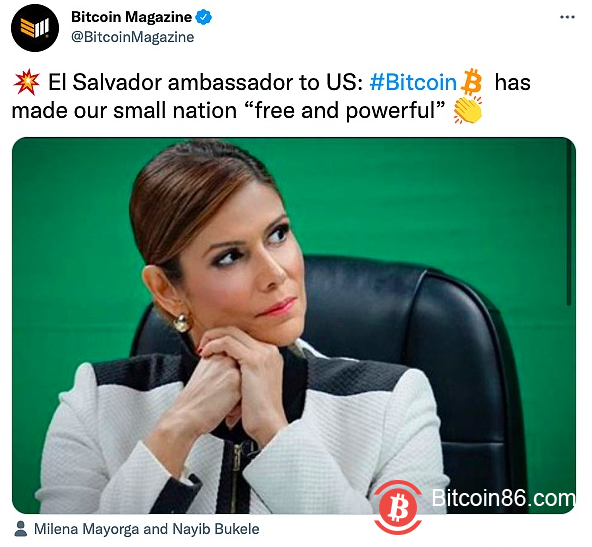This screenshot has width=592, height=547.
Task: Click the red collision emoji
Action: click(26, 82)
